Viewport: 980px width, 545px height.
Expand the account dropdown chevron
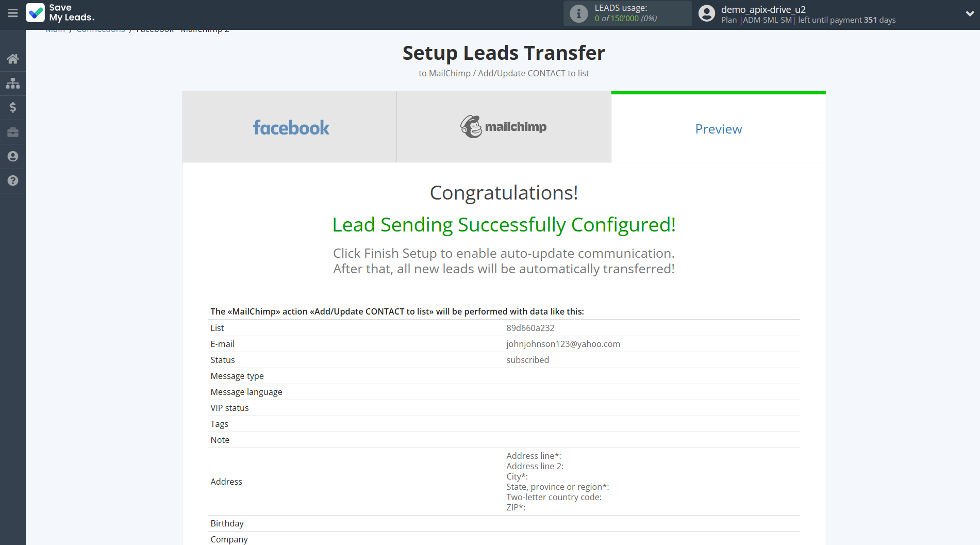click(x=970, y=14)
